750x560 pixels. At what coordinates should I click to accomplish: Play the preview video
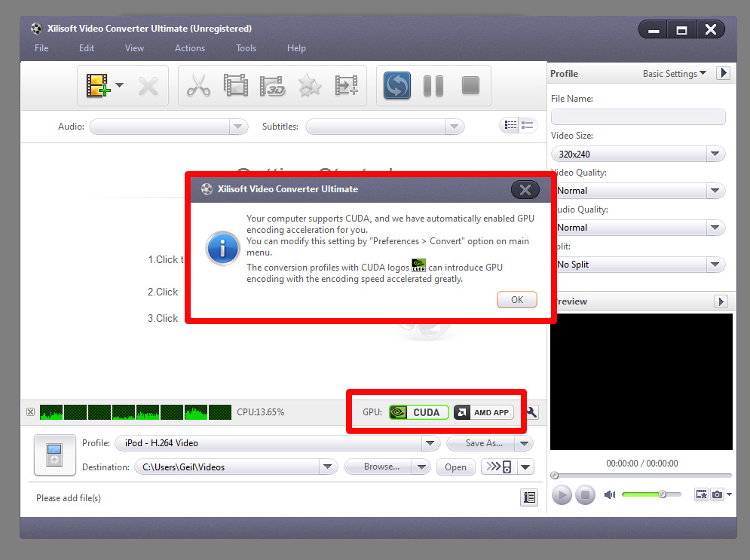point(562,495)
